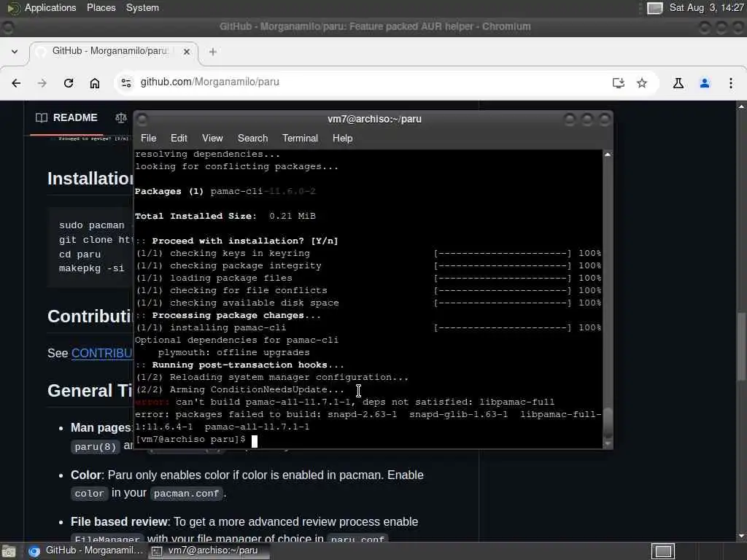View site information icon in address bar
Viewport: 747px width, 560px height.
126,83
